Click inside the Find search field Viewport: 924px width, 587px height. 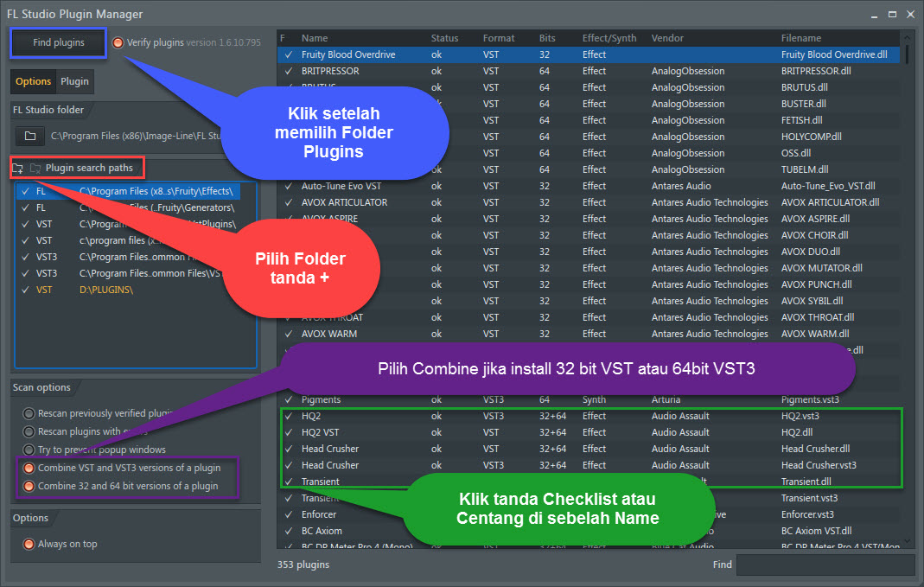pos(825,565)
